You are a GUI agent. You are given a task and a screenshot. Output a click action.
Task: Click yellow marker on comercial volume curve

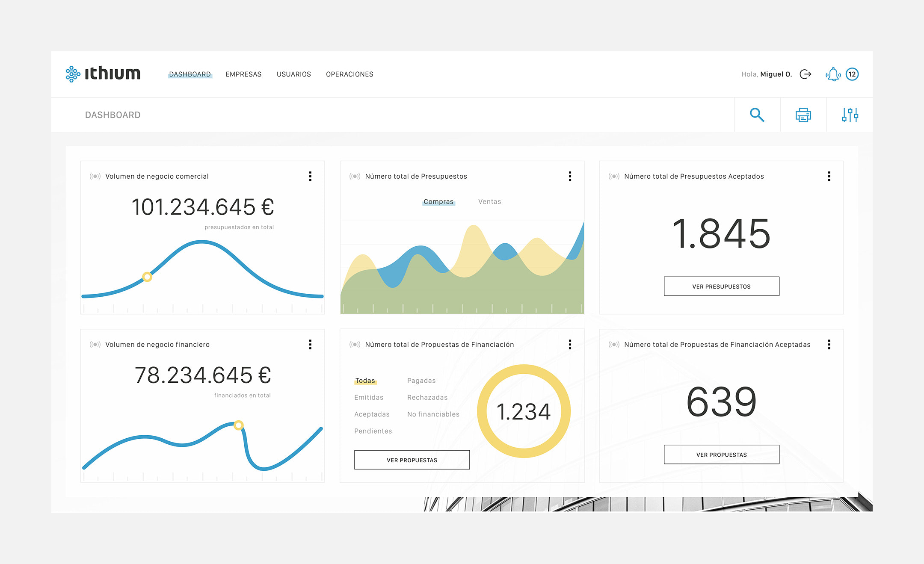pos(147,277)
